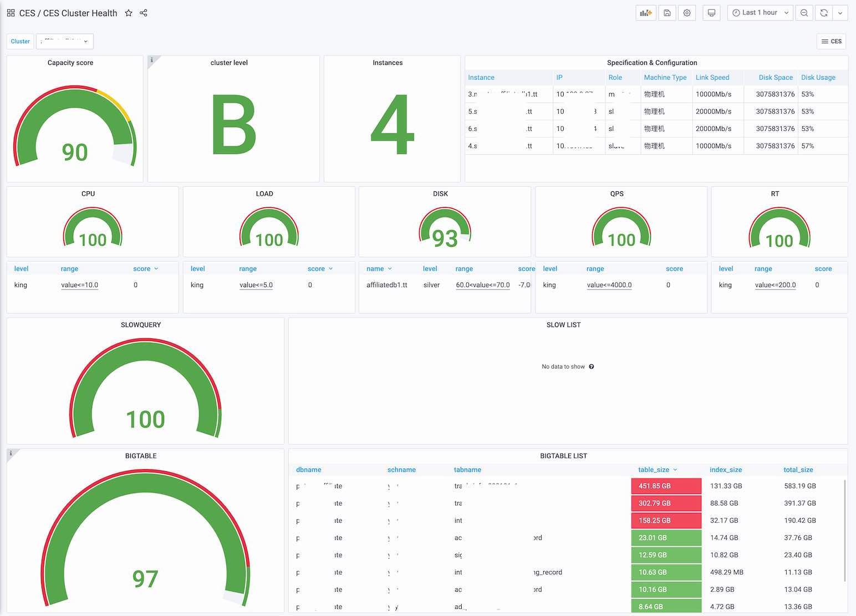Select the 583.19 GB total_size cell
This screenshot has width=856, height=616.
800,486
